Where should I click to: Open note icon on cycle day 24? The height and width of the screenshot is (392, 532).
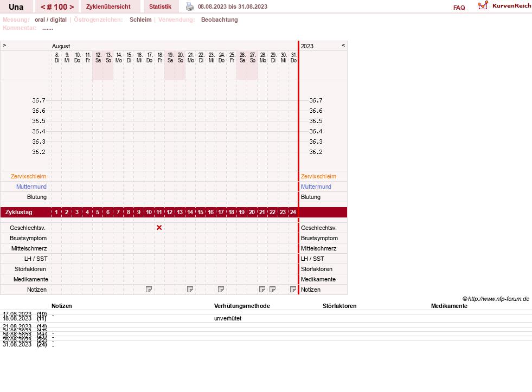[x=293, y=289]
